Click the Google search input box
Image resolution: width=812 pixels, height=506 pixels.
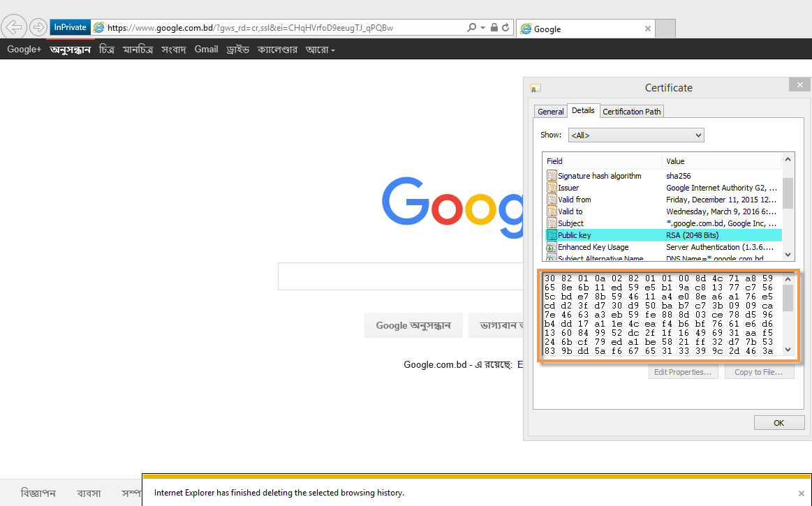pyautogui.click(x=401, y=276)
